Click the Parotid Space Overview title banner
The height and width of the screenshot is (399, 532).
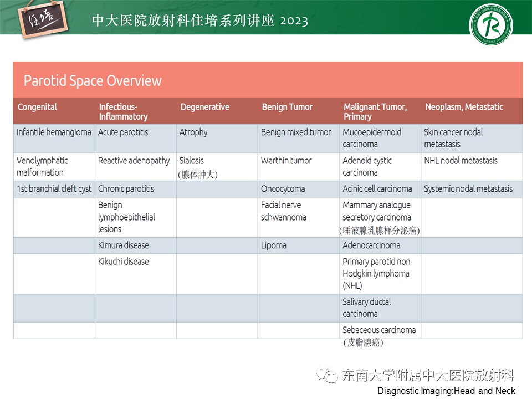pyautogui.click(x=268, y=80)
